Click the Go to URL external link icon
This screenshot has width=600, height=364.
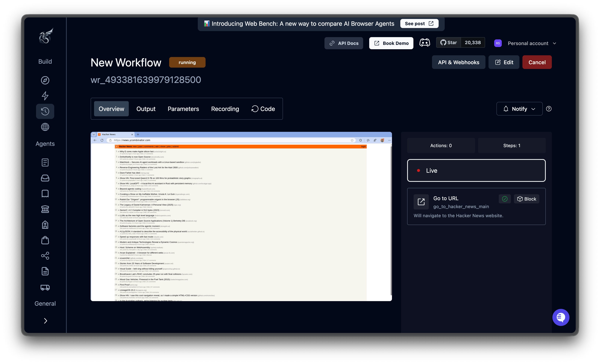tap(421, 202)
